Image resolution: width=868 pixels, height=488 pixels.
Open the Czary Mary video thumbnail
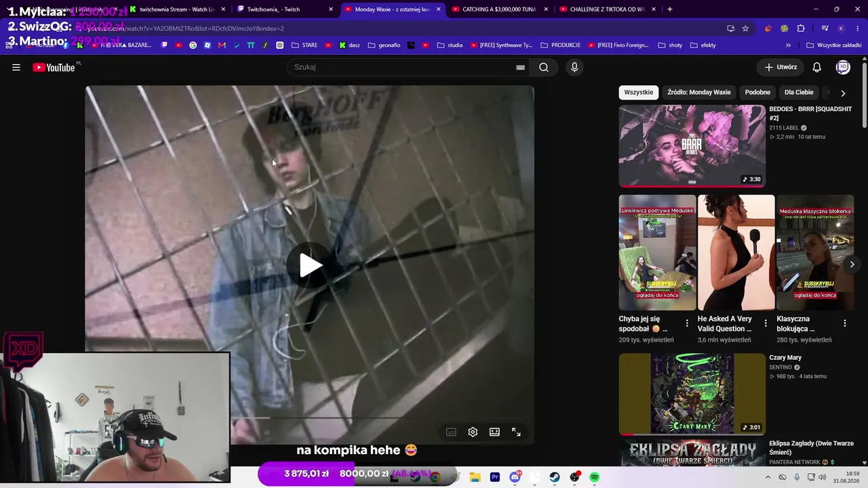[692, 394]
